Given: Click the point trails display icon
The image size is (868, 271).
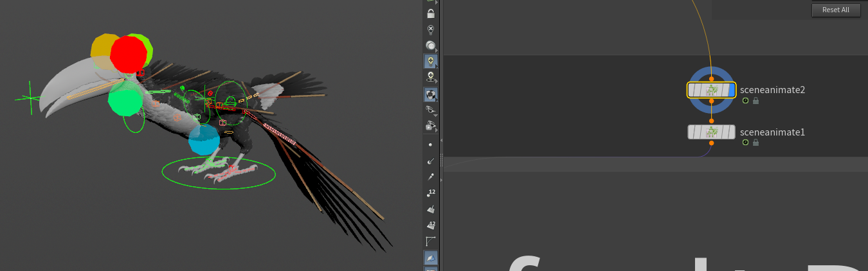Looking at the screenshot, I should pos(431,177).
